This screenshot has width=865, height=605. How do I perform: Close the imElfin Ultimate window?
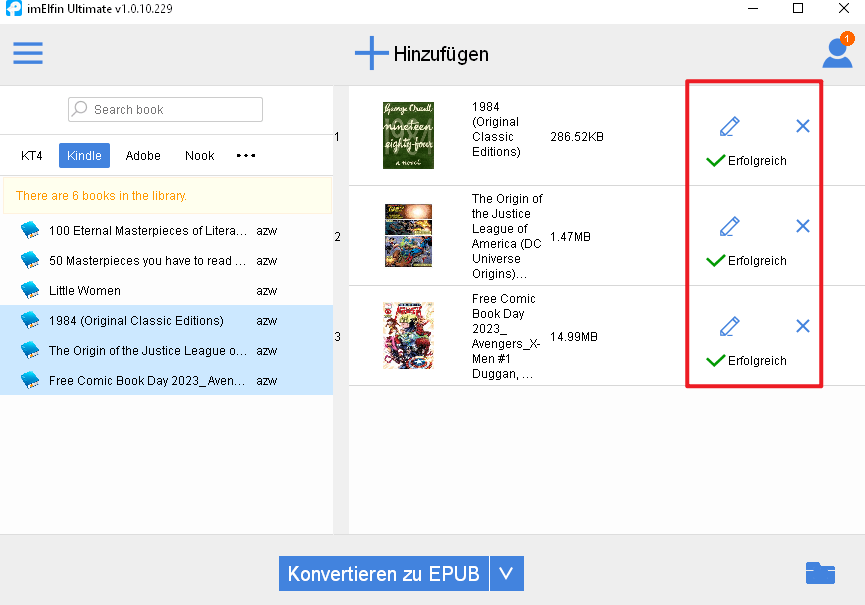[843, 8]
